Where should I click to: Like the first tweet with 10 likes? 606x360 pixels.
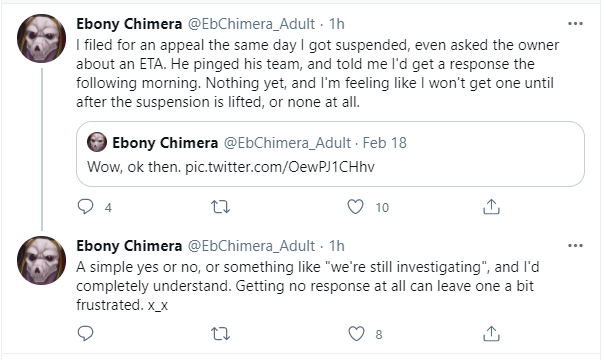point(355,207)
